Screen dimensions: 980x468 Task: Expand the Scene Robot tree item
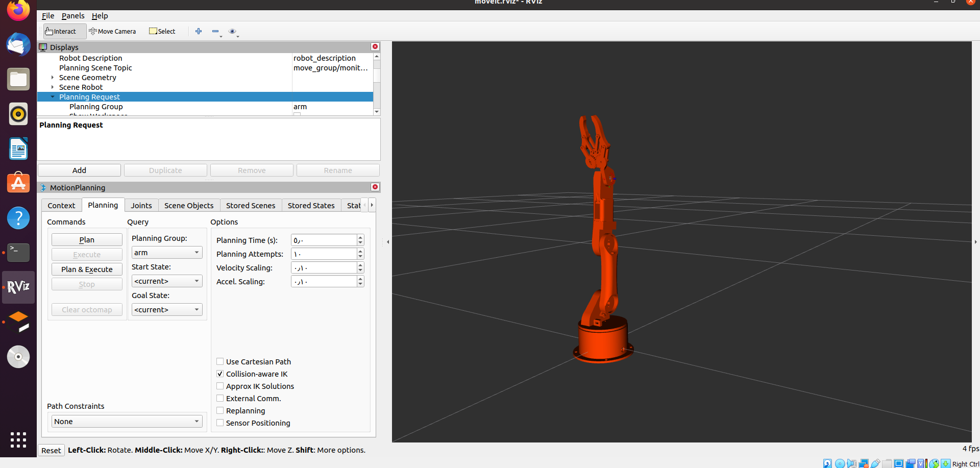coord(53,87)
